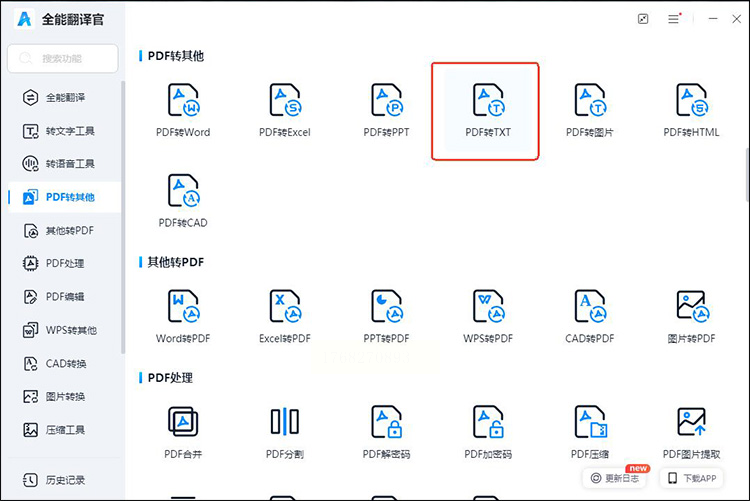Switch to 全能翻译 in the sidebar

64,98
